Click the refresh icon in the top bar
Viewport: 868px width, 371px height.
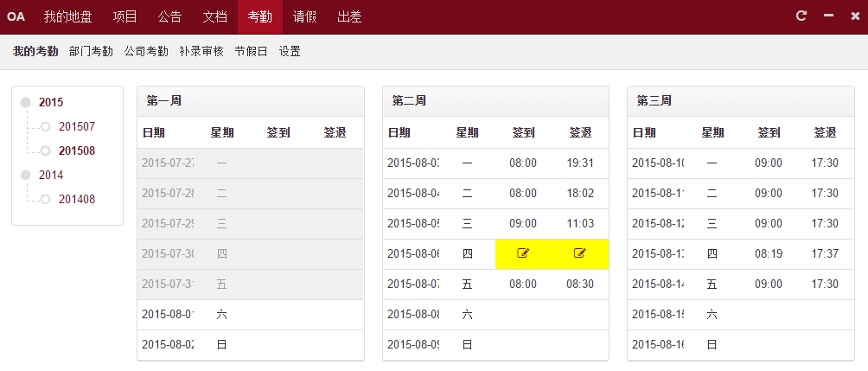[801, 16]
